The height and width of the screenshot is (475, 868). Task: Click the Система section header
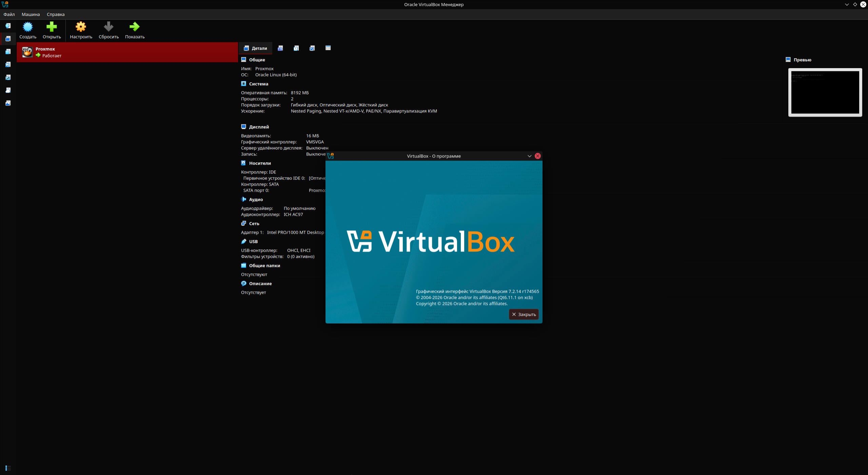tap(259, 84)
